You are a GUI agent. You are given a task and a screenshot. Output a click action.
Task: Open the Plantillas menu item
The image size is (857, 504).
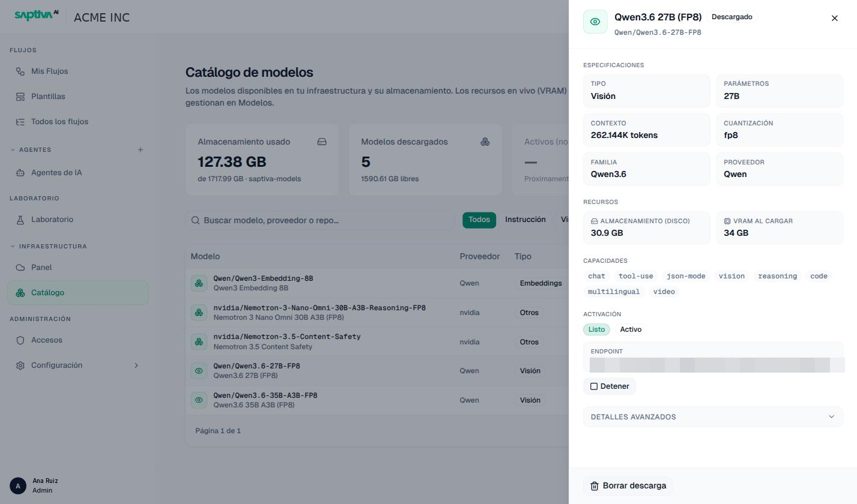coord(78,97)
